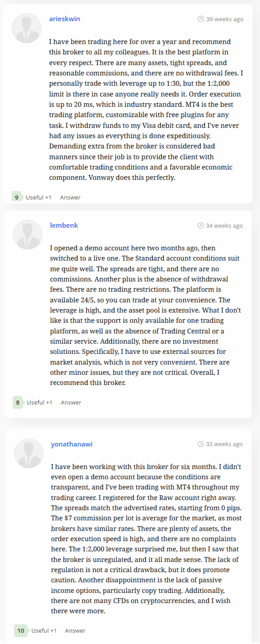Mark lembenk's review as Useful +1
This screenshot has width=260, height=644.
tap(39, 402)
